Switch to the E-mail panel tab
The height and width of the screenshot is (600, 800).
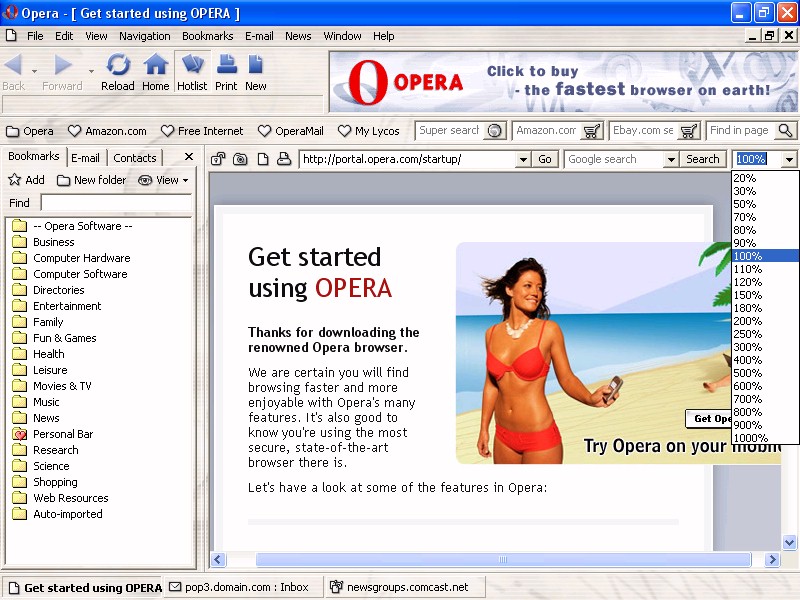pyautogui.click(x=85, y=158)
